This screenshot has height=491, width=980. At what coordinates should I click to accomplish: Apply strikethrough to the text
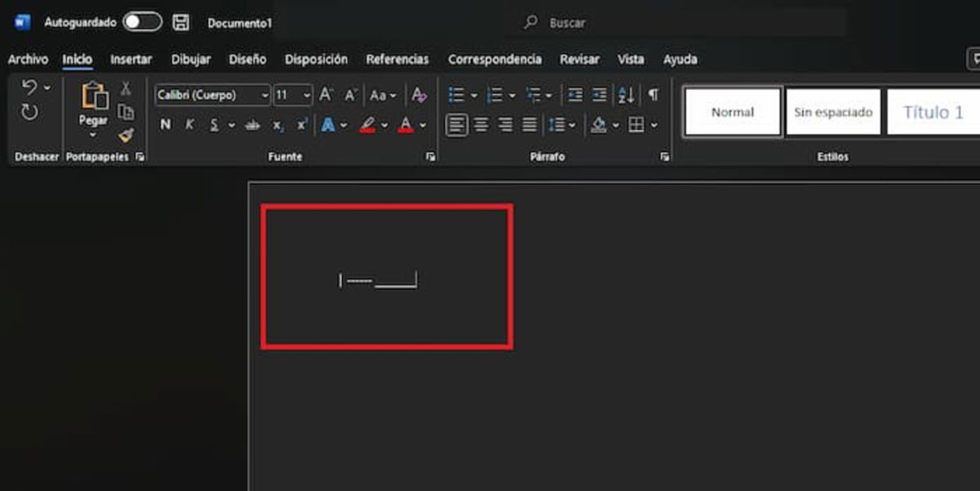[252, 124]
